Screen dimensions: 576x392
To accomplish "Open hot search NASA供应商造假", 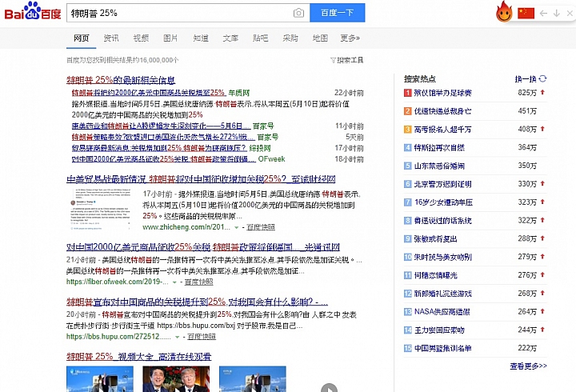I will 442,312.
